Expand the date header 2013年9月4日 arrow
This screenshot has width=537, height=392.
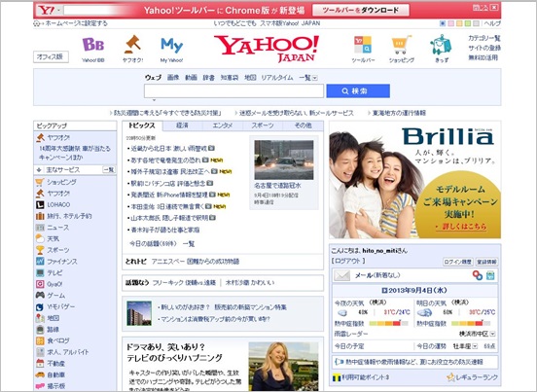384,290
